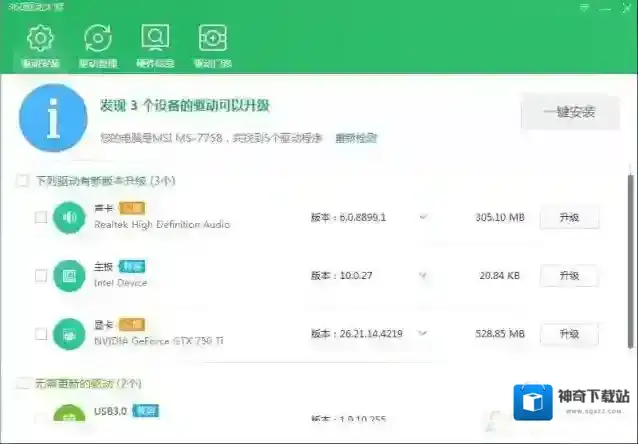Click the large blue info circle icon

tap(50, 117)
